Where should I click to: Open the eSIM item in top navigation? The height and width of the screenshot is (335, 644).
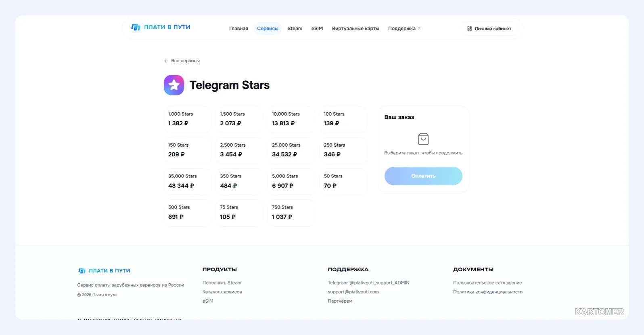(x=317, y=29)
